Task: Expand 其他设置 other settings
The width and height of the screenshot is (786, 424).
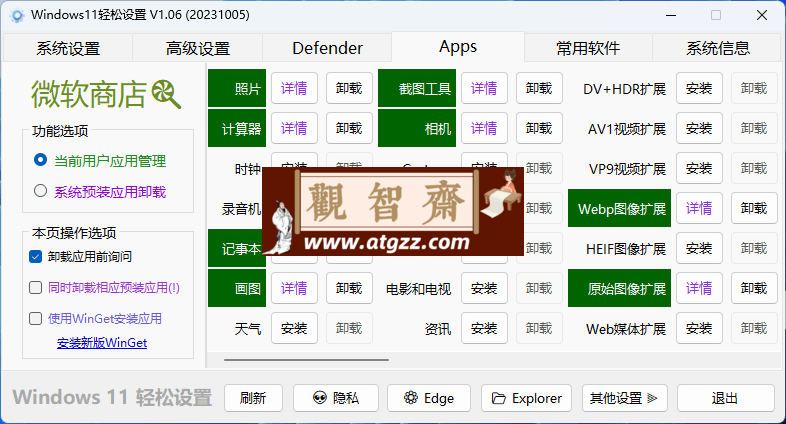Action: coord(625,398)
